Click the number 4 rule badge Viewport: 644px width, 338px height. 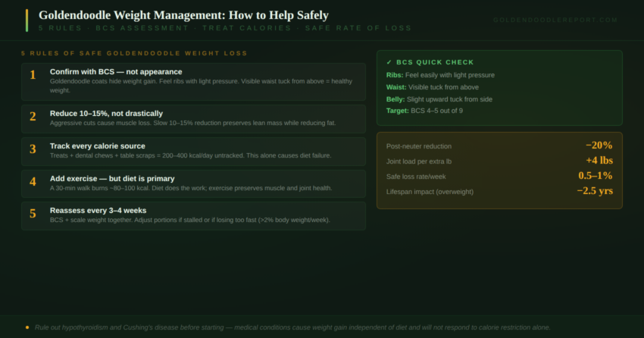pos(33,181)
